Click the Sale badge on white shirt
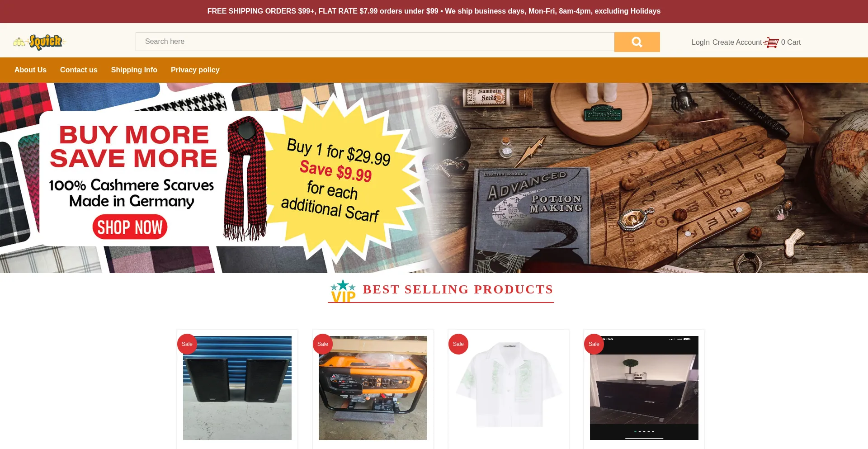 [458, 344]
